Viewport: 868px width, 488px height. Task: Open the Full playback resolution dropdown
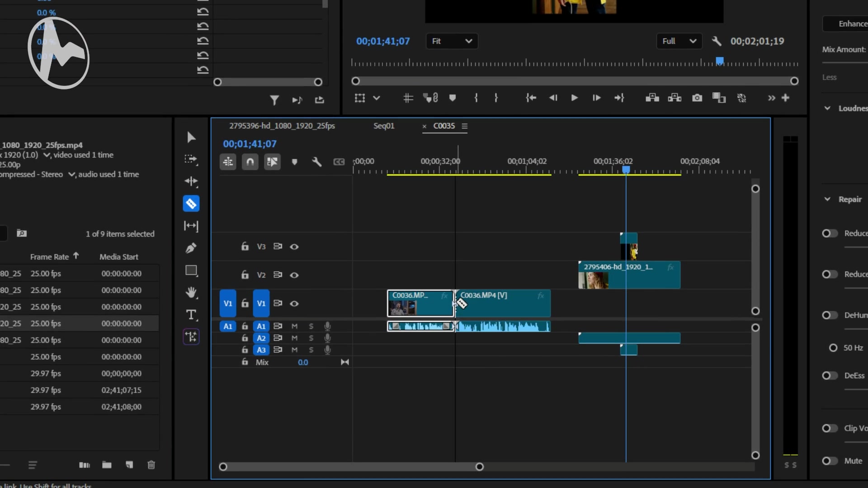coord(679,41)
